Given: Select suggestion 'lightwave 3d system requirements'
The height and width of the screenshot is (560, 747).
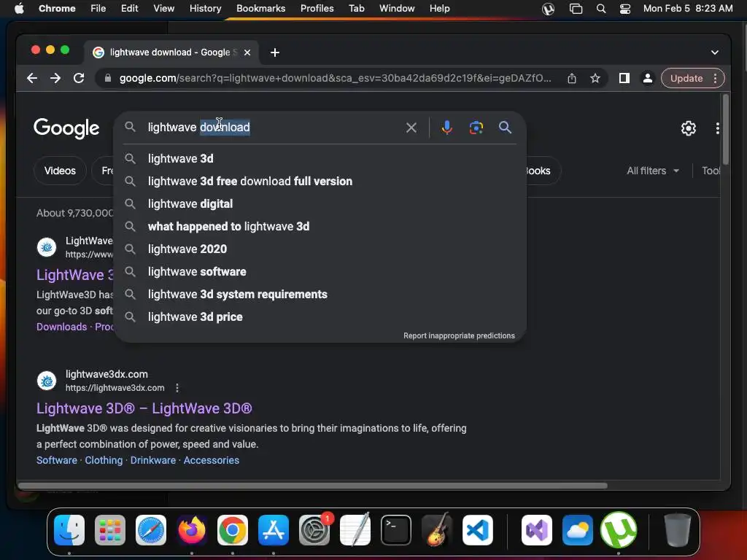Looking at the screenshot, I should coord(320,295).
